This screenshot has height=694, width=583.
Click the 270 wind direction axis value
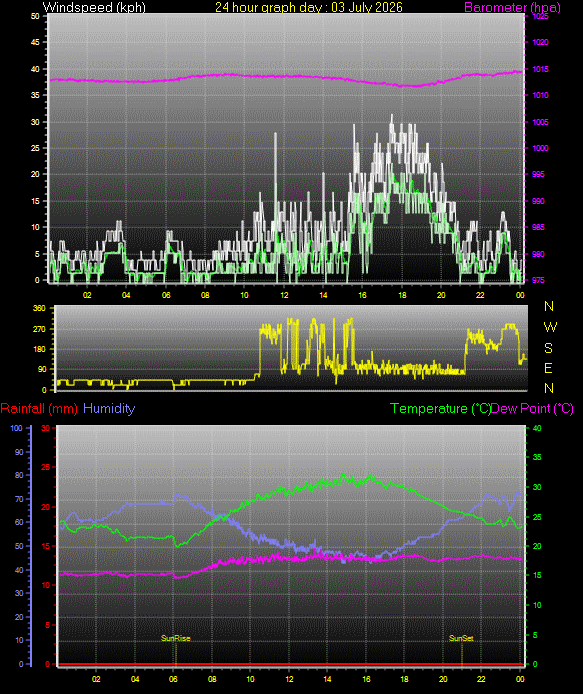point(39,329)
